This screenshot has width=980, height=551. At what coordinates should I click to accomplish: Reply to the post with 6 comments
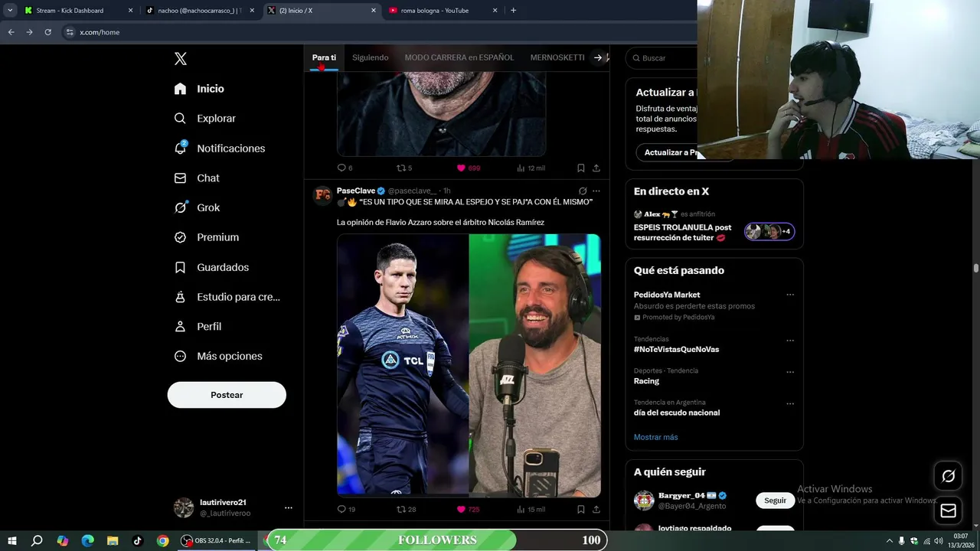[345, 168]
